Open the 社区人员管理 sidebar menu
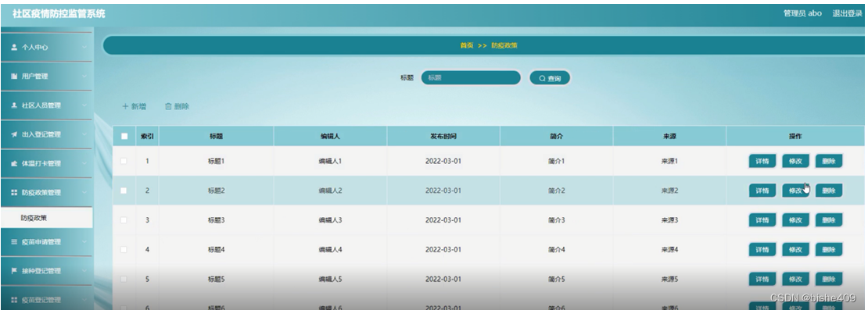 click(46, 105)
